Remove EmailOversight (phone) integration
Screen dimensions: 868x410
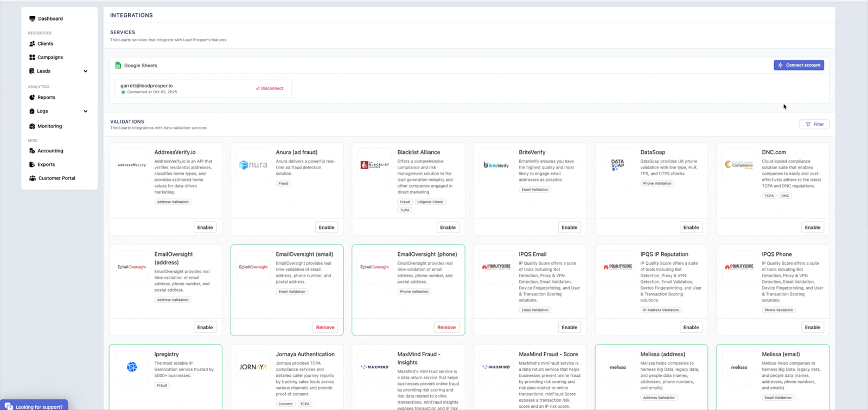[x=446, y=327]
